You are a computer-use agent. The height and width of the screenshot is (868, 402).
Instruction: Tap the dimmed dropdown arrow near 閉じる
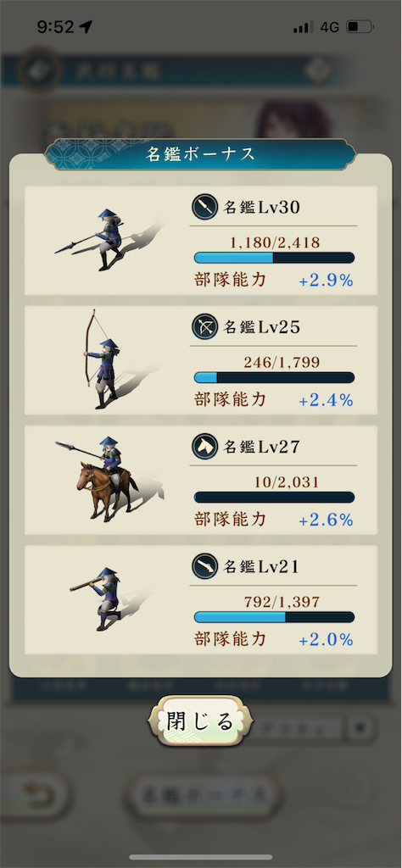(x=361, y=726)
